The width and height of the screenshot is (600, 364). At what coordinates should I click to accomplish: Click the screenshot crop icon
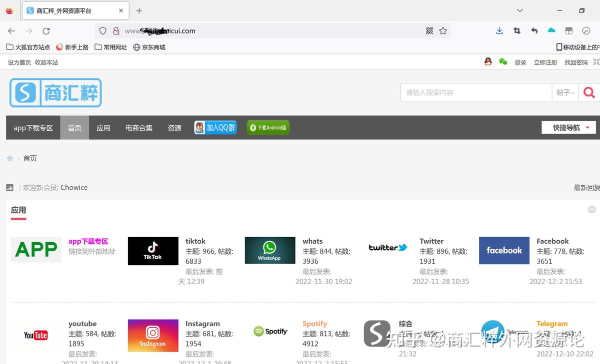(517, 31)
